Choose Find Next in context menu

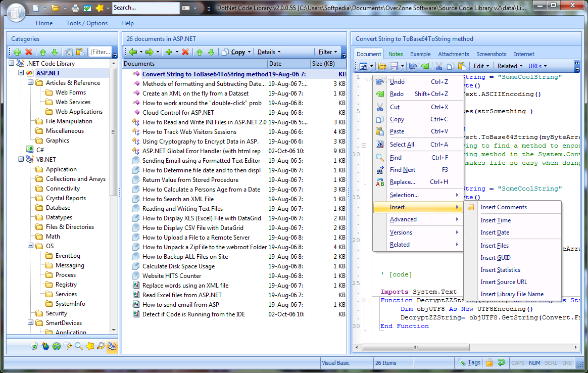pos(418,170)
